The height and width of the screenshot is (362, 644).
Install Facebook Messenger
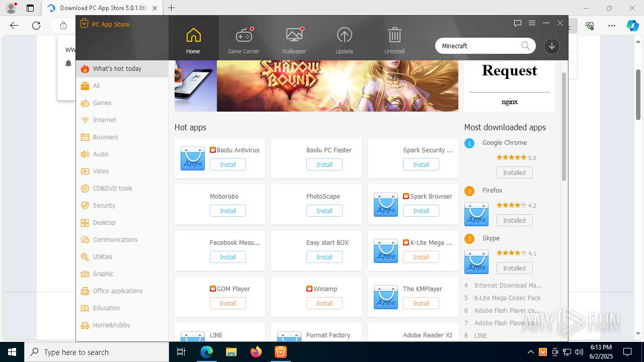(228, 257)
